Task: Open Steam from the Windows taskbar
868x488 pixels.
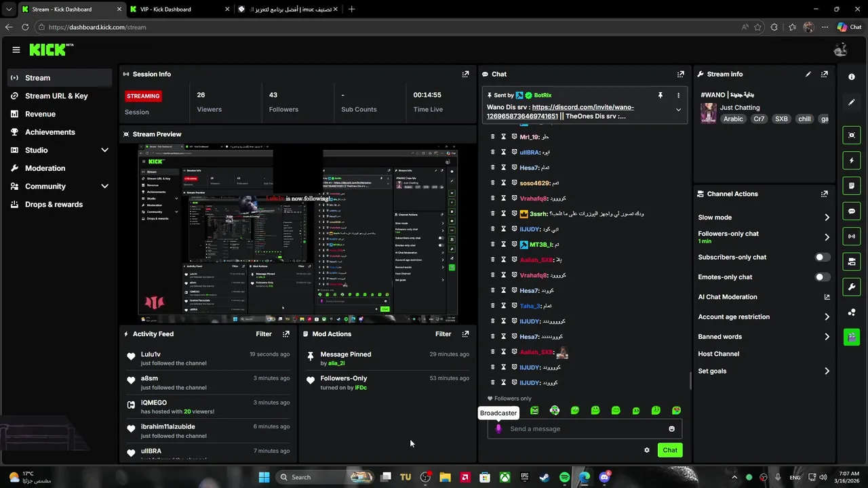Action: (x=545, y=477)
